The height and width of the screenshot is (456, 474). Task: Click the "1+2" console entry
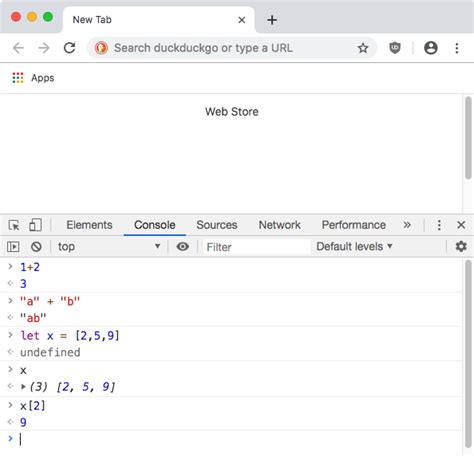(x=30, y=267)
